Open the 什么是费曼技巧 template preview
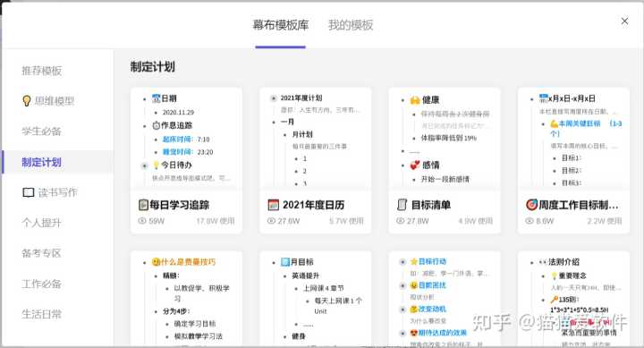 point(186,298)
